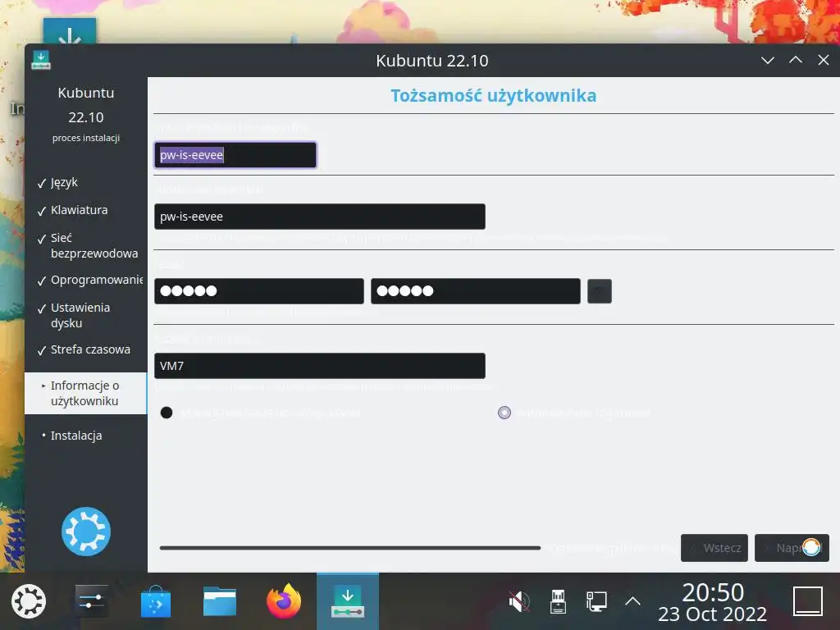Screen dimensions: 840x630
Task: Close the Kubuntu 22.10 installer window
Action: pyautogui.click(x=824, y=60)
